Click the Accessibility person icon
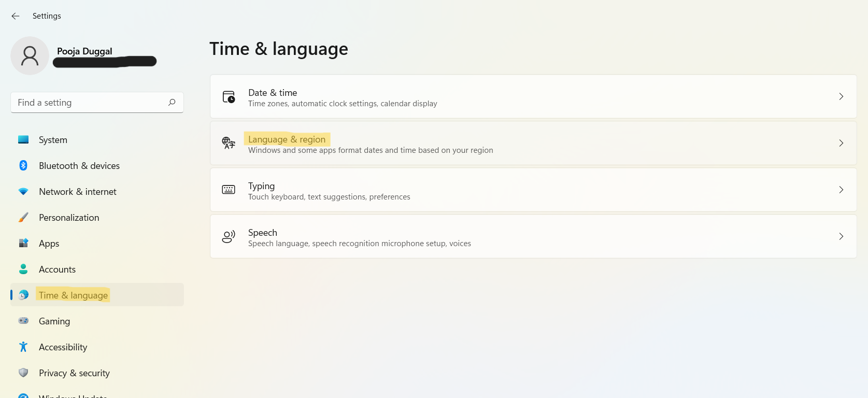 (x=23, y=347)
